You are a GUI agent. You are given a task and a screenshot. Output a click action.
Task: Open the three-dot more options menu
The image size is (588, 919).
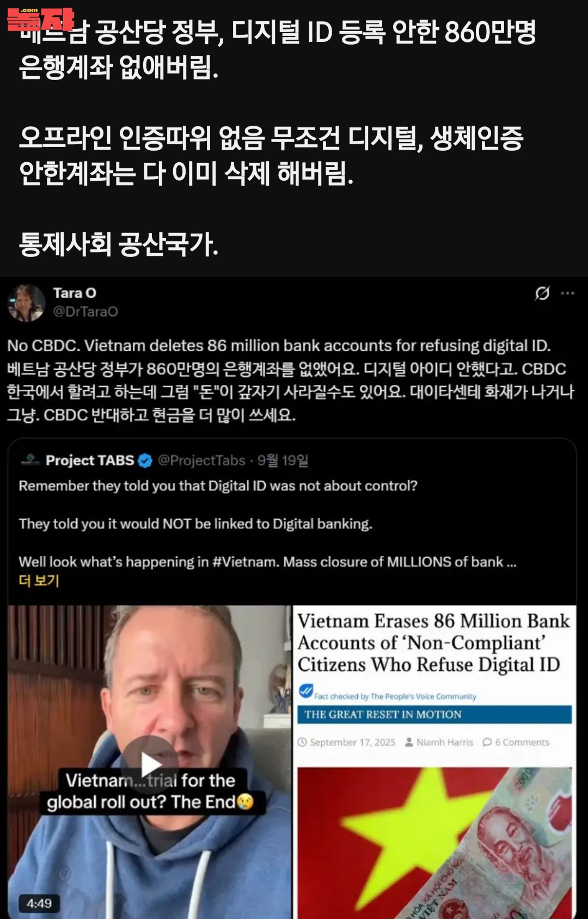pos(567,293)
